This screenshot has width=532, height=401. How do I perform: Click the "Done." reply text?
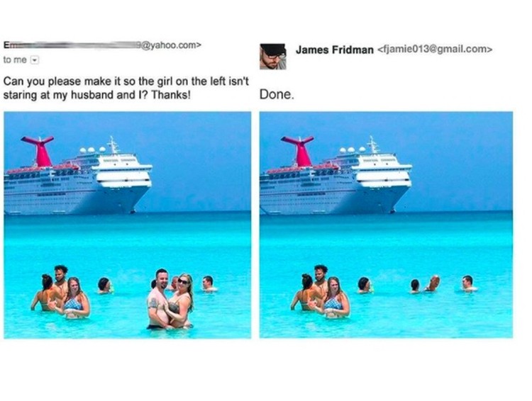[277, 94]
